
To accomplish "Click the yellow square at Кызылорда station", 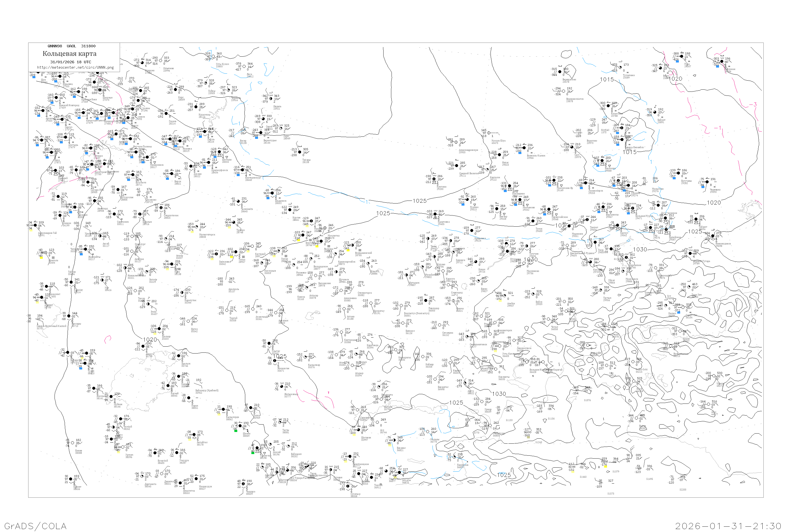I will coord(219,415).
